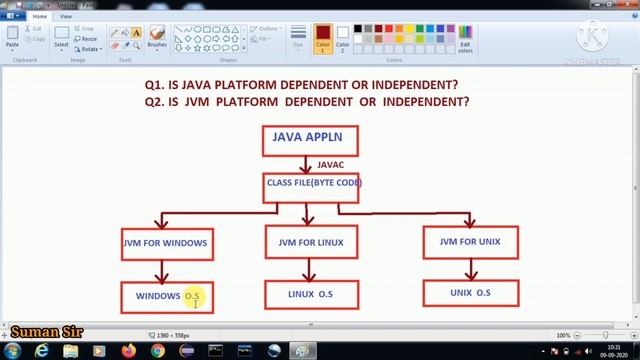Choose the Rectangle shape

pos(207,30)
